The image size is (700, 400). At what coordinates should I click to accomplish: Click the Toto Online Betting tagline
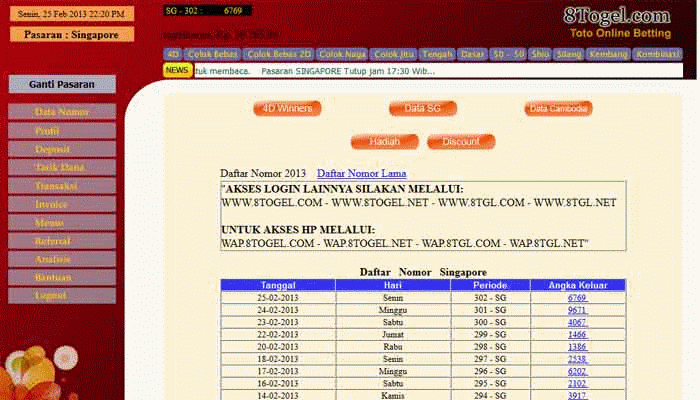click(x=620, y=33)
